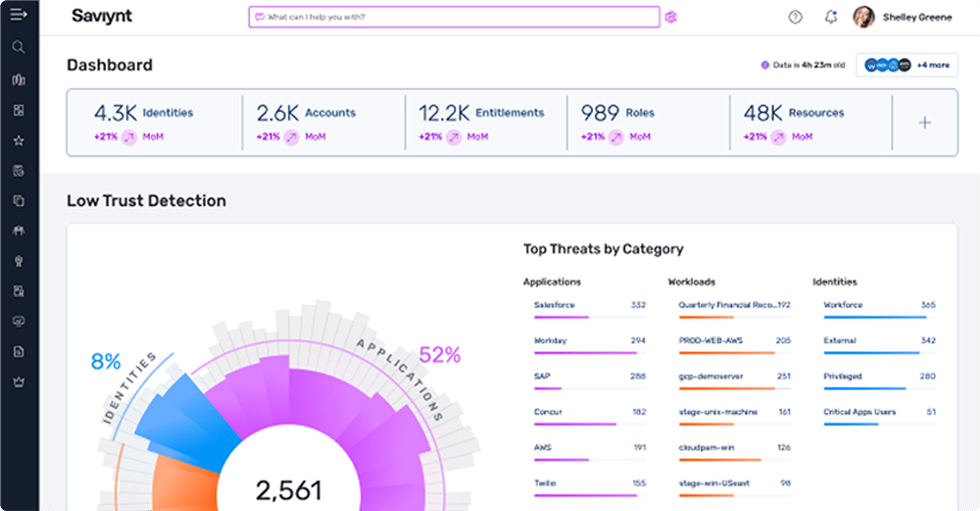Screen dimensions: 980x511
Task: Open the PROD-WEB-AWS workload entry
Action: pos(734,346)
